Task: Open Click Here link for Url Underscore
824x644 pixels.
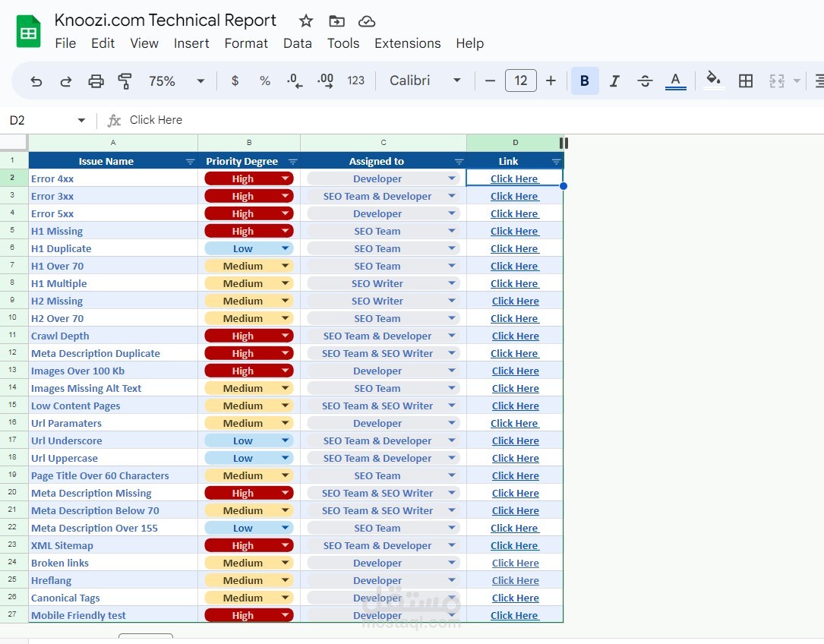Action: (516, 440)
